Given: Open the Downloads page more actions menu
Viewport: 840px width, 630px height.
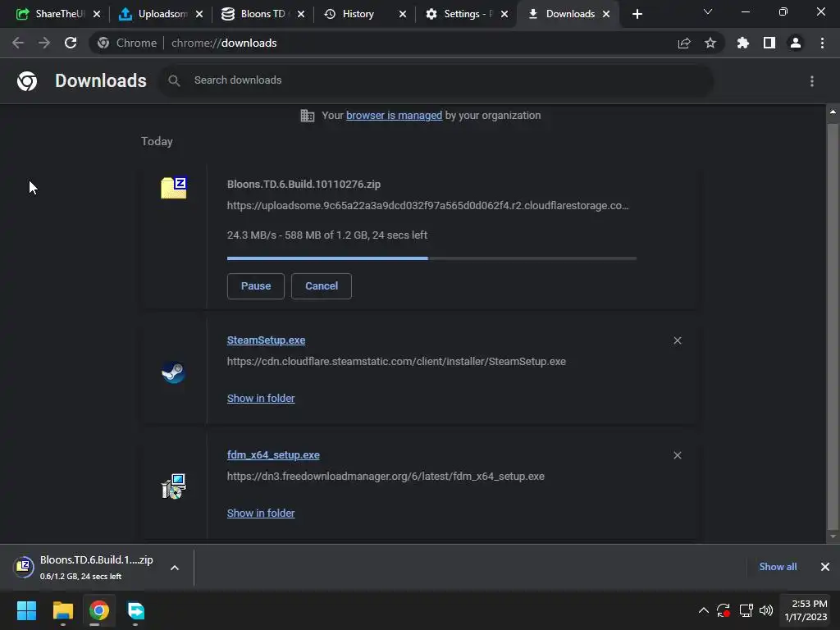Looking at the screenshot, I should tap(812, 81).
